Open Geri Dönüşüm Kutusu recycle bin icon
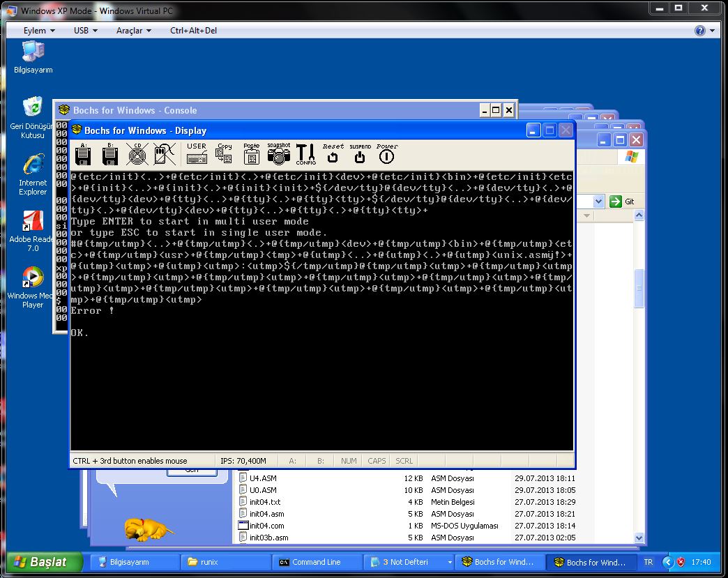728x578 pixels. [33, 117]
